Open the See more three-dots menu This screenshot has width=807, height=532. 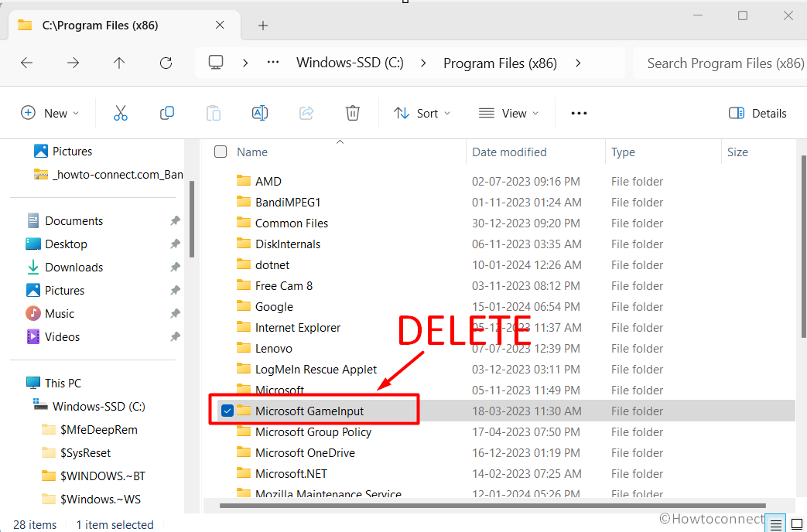click(579, 113)
